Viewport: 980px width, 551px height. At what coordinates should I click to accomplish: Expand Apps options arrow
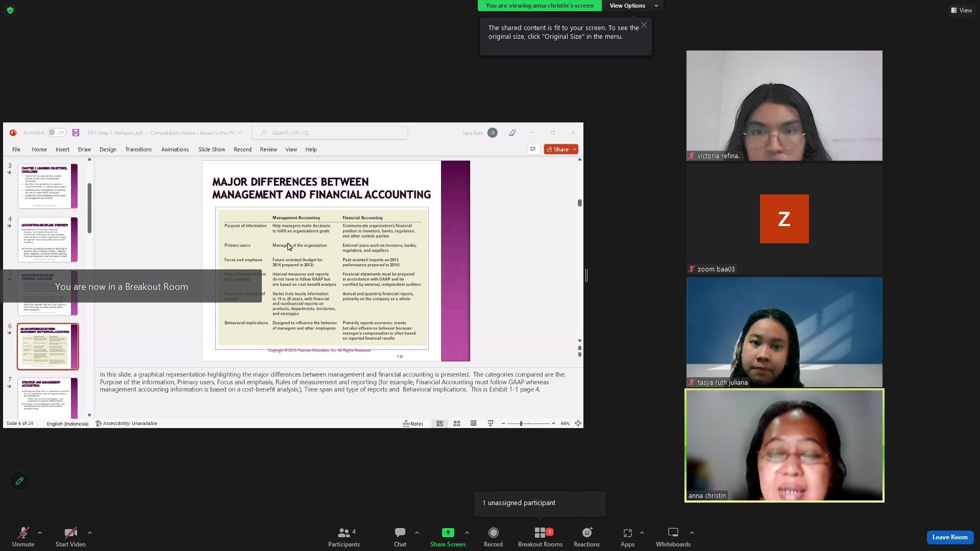[642, 533]
